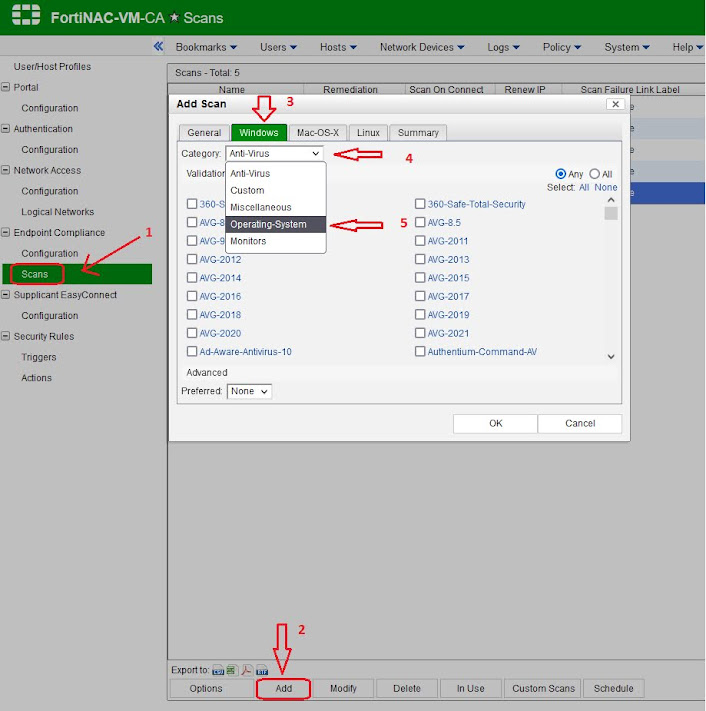Export scans to CSV file
The image size is (706, 711).
pyautogui.click(x=218, y=671)
